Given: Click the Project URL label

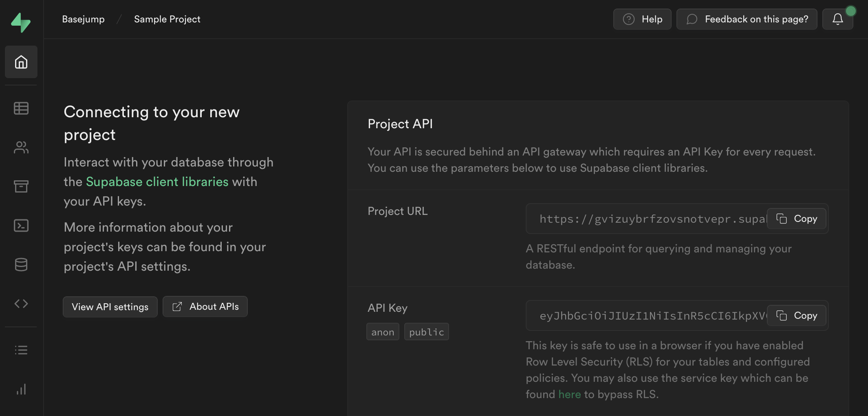Looking at the screenshot, I should pos(397,211).
